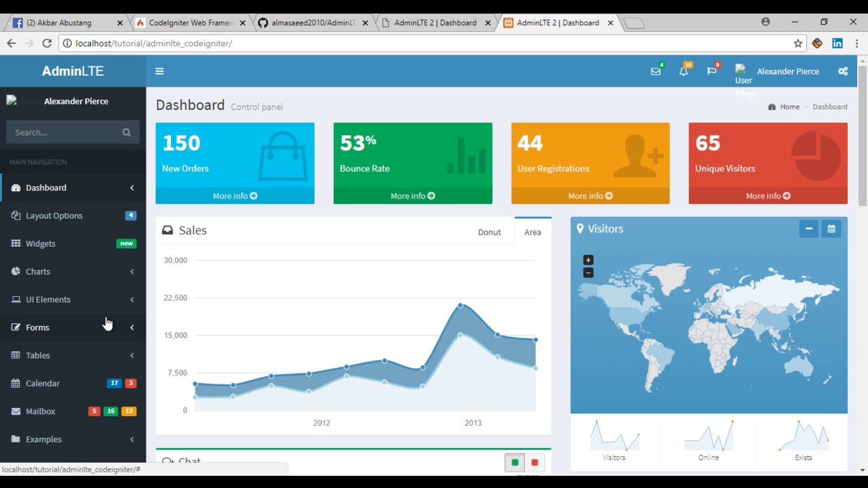Click the search magnifier icon in sidebar
Screen dimensions: 868x488
click(x=127, y=133)
